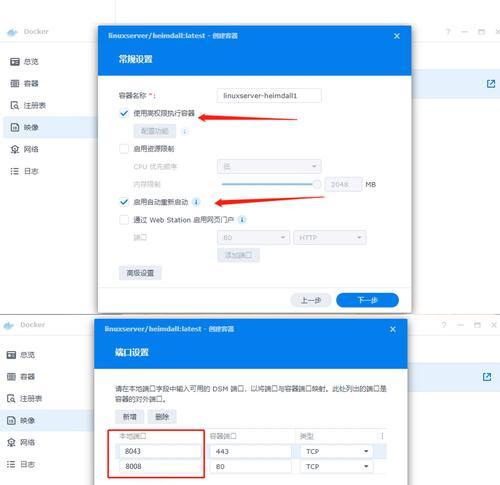Click the 下一步 next button
Viewport: 500px width, 485px height.
click(367, 300)
